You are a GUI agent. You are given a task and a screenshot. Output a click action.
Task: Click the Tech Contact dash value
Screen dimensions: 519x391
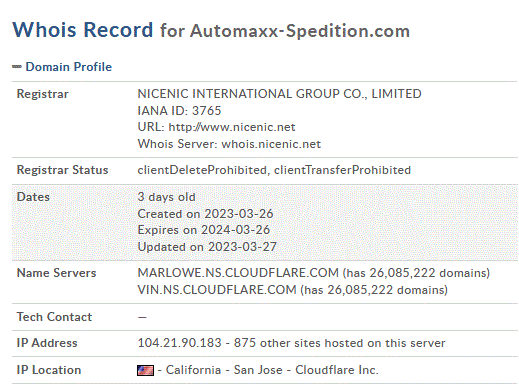tap(142, 317)
